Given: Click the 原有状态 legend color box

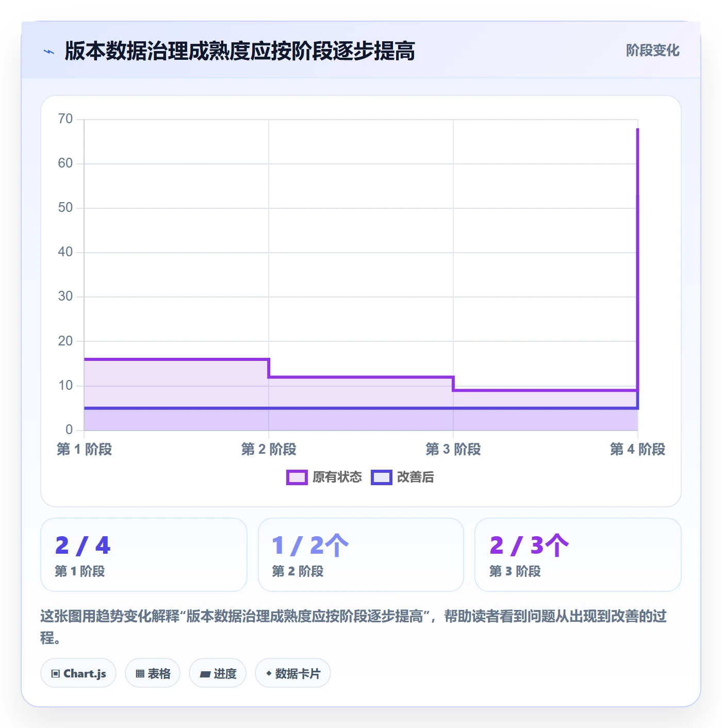Looking at the screenshot, I should click(x=297, y=477).
